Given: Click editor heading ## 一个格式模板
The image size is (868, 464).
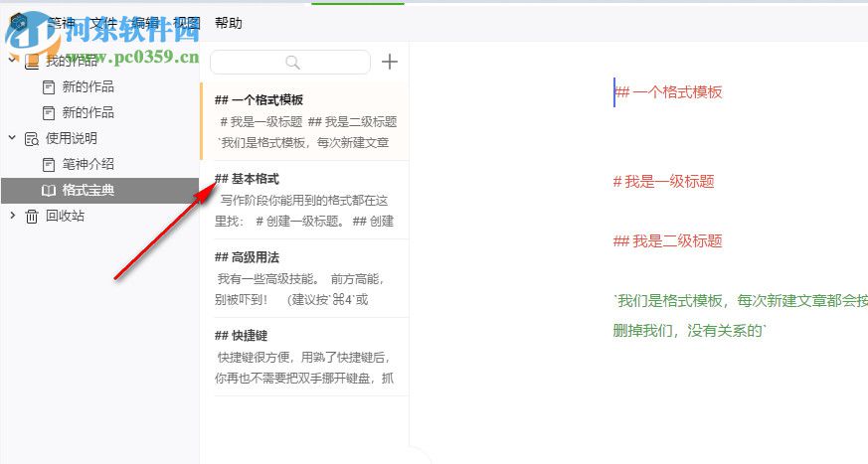Looking at the screenshot, I should tap(669, 92).
